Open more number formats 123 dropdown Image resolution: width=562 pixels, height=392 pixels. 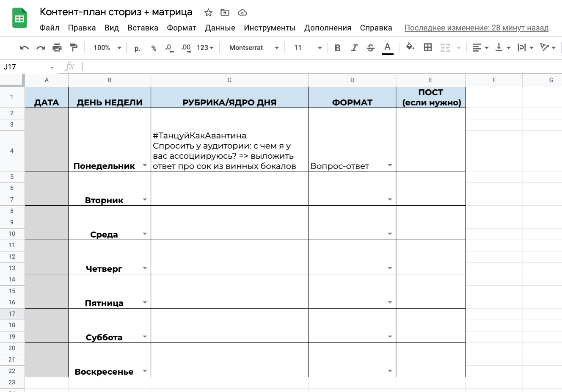(205, 48)
